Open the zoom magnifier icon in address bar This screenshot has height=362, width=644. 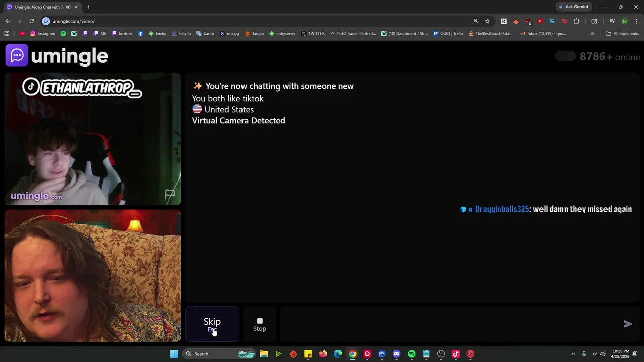[476, 21]
